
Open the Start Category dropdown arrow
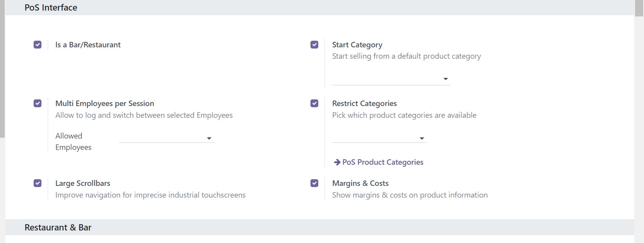coord(445,79)
